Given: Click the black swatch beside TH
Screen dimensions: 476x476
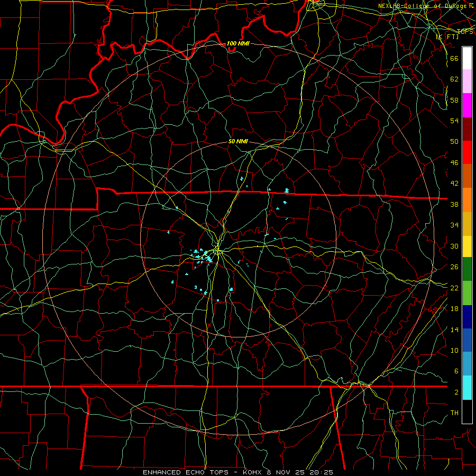Looking at the screenshot, I should click(x=467, y=411).
